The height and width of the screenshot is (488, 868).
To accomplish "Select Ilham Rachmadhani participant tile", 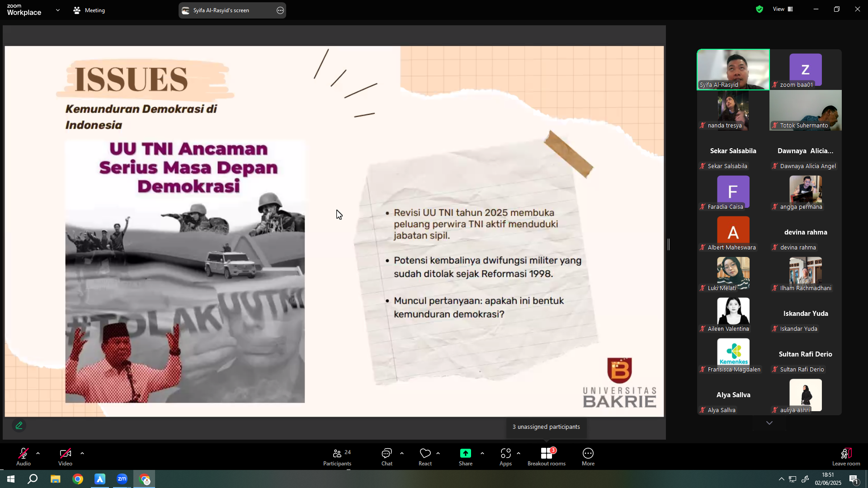I will pos(806,273).
